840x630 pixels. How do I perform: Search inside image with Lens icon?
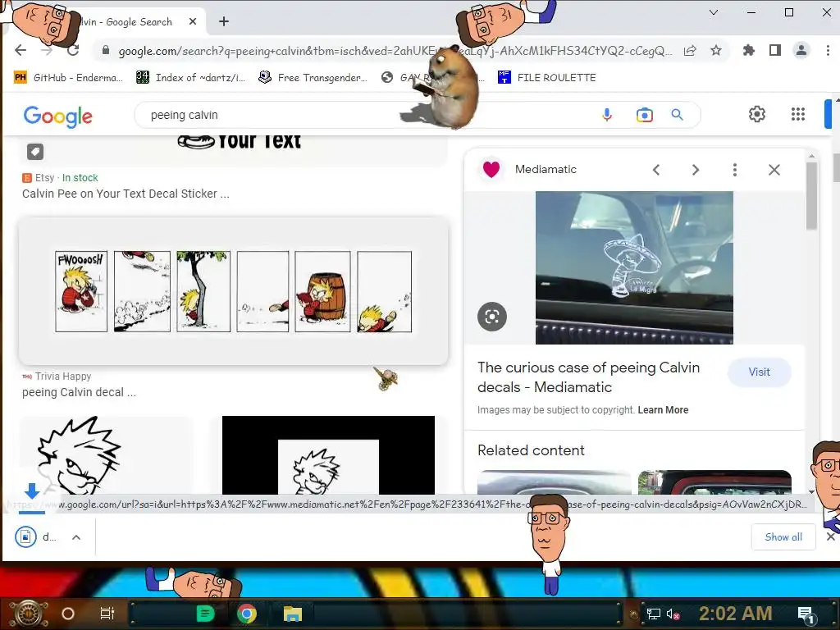point(492,317)
